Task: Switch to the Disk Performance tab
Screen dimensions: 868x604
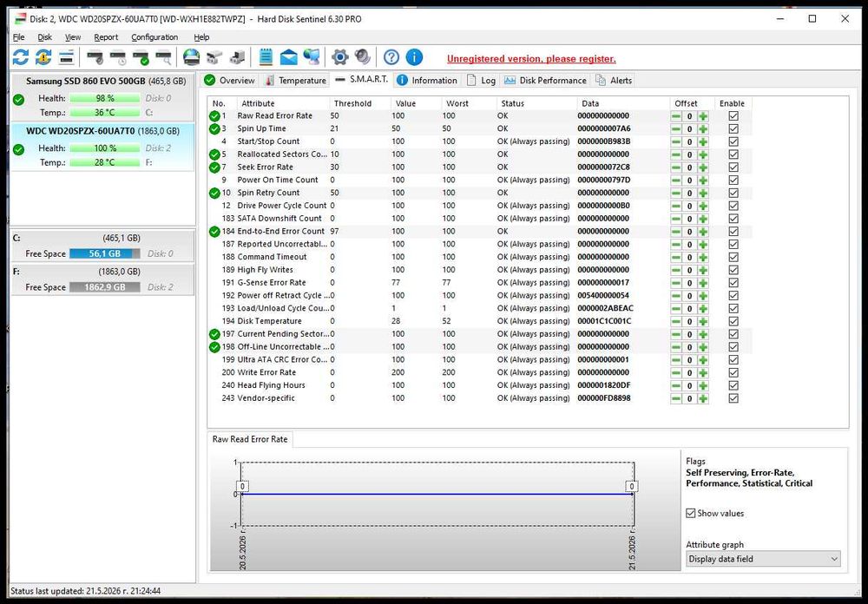Action: (545, 81)
